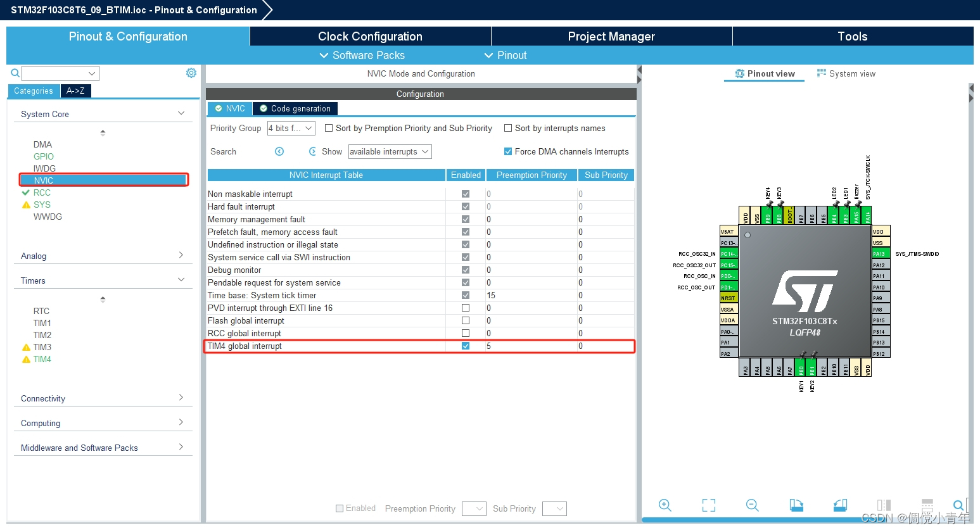Toggle Time base System tick timer checkbox
This screenshot has width=980, height=530.
click(466, 295)
